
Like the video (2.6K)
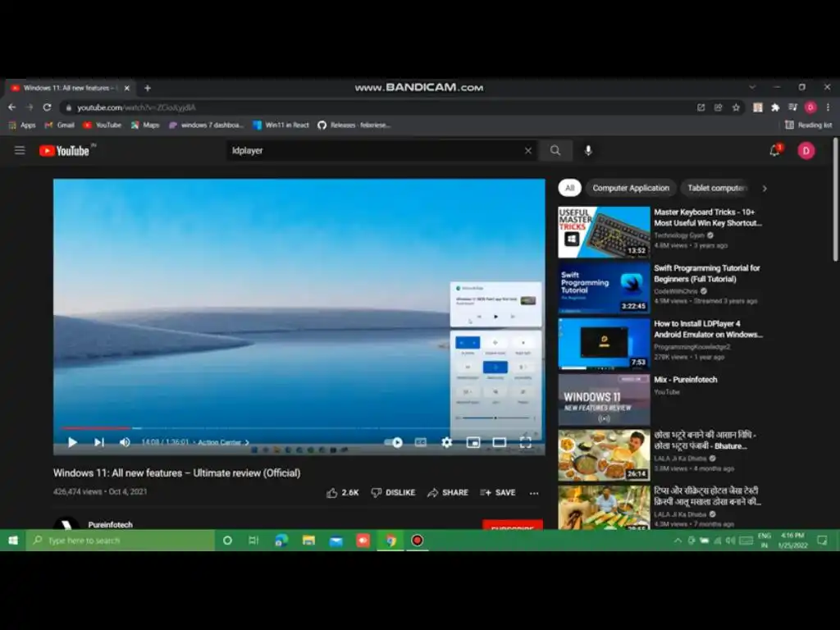pyautogui.click(x=342, y=492)
